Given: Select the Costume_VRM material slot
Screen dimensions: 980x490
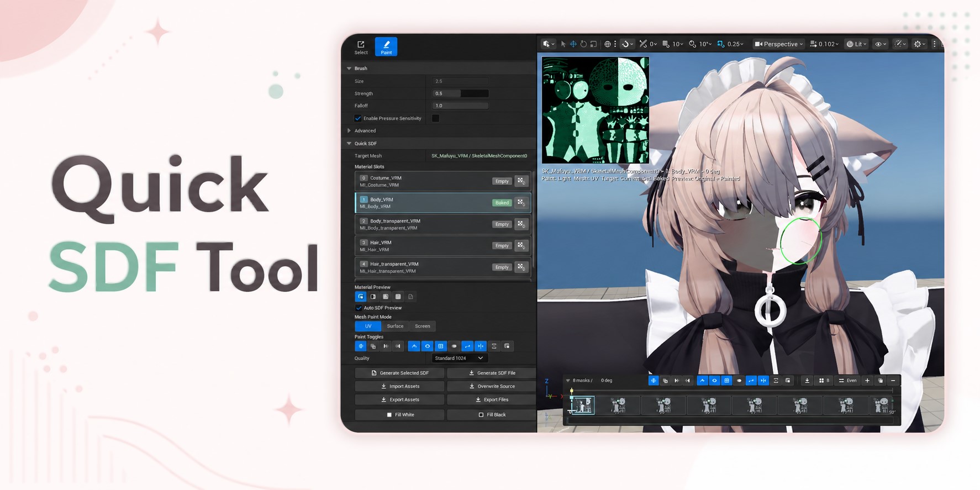Looking at the screenshot, I should [x=442, y=181].
